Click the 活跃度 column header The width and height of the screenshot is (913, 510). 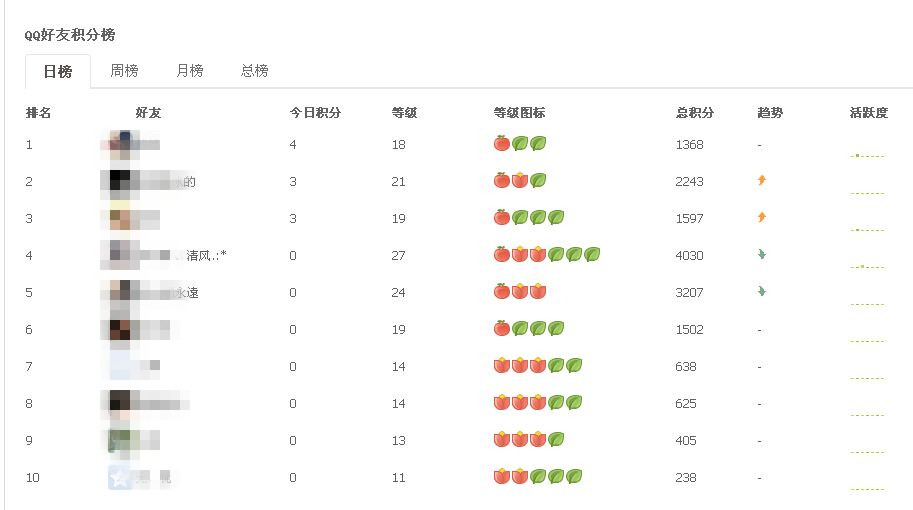click(868, 113)
